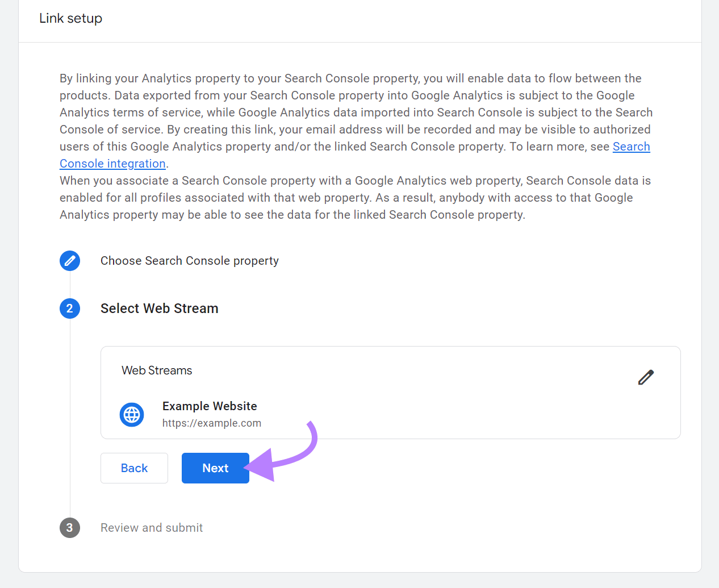
Task: Click the globe icon next to Example Website
Action: [x=131, y=414]
